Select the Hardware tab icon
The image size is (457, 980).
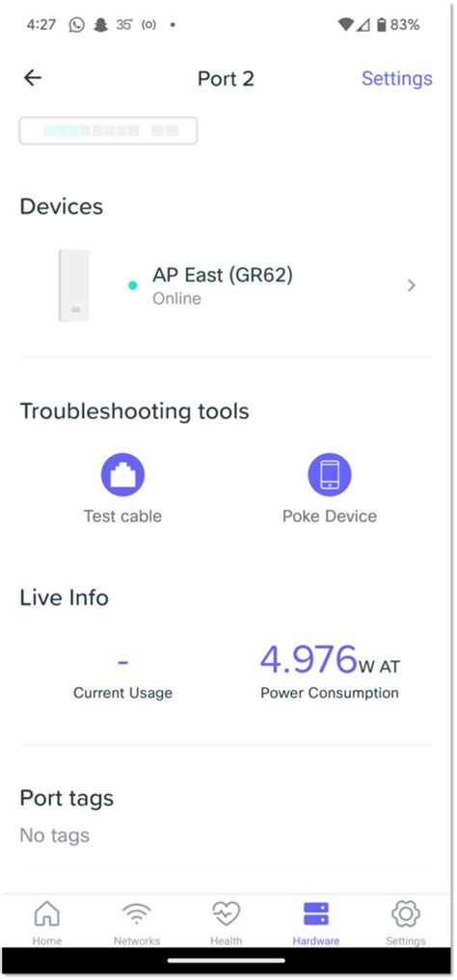tap(315, 914)
